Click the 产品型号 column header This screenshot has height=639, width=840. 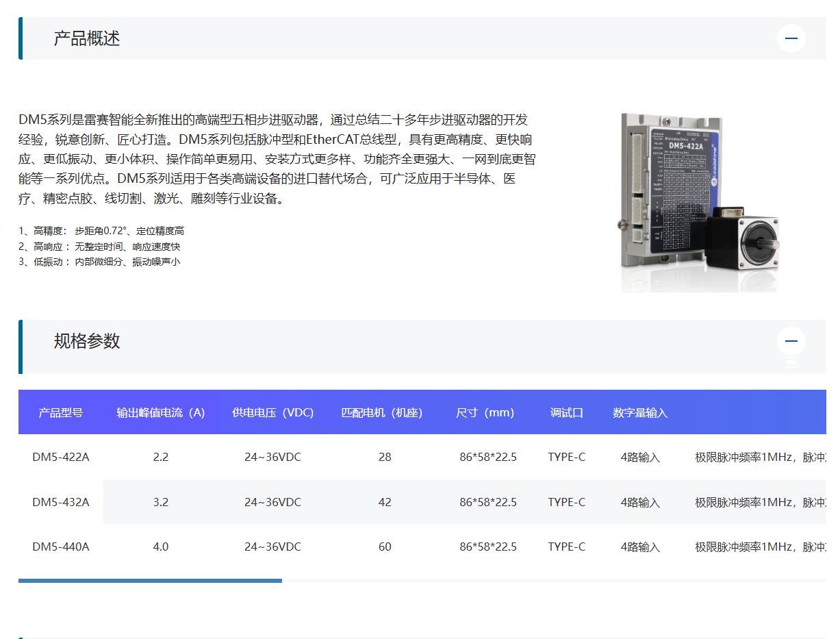pyautogui.click(x=61, y=412)
